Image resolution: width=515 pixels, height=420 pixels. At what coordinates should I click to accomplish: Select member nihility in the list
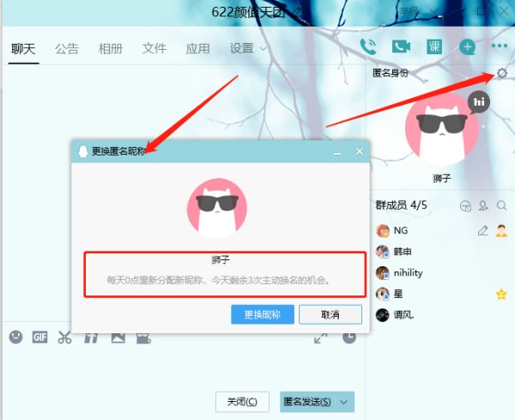point(441,273)
